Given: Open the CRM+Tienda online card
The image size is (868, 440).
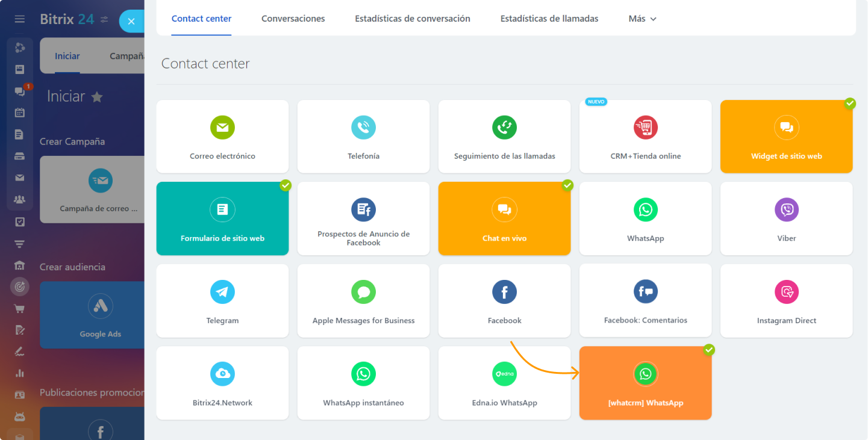Looking at the screenshot, I should point(645,137).
